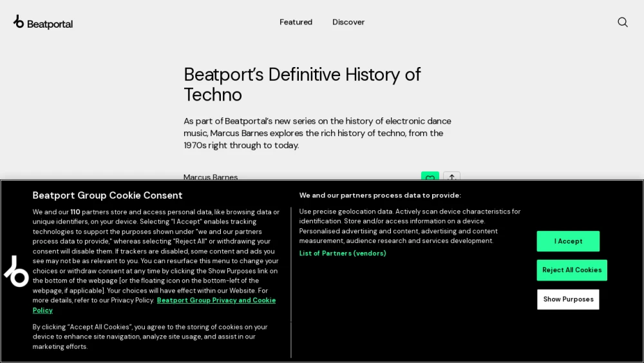Open List of Partners (vendors) link
644x363 pixels.
click(x=343, y=253)
